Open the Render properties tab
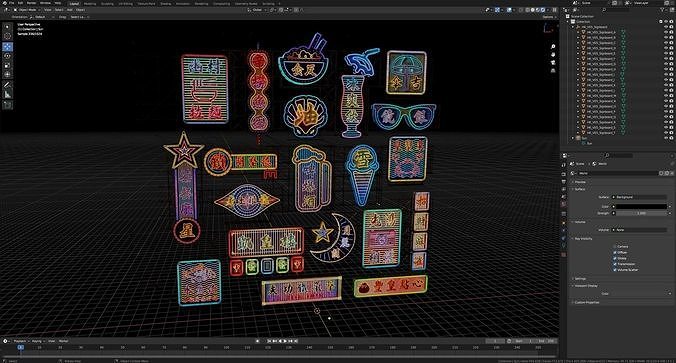 pyautogui.click(x=564, y=174)
